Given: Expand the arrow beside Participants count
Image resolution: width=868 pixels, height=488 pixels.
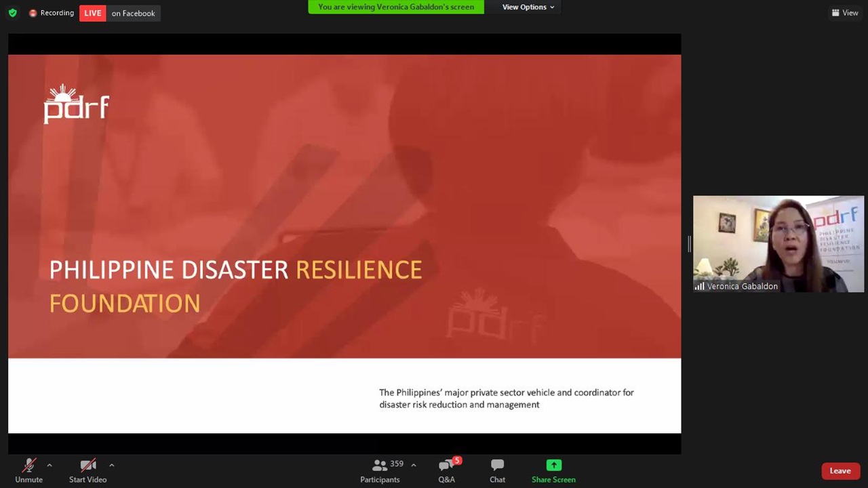Looking at the screenshot, I should click(x=414, y=465).
